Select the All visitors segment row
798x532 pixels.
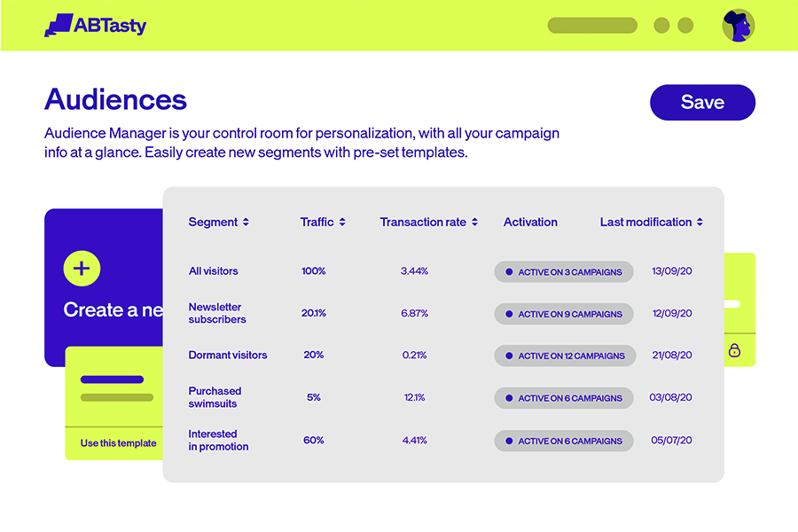pyautogui.click(x=214, y=271)
